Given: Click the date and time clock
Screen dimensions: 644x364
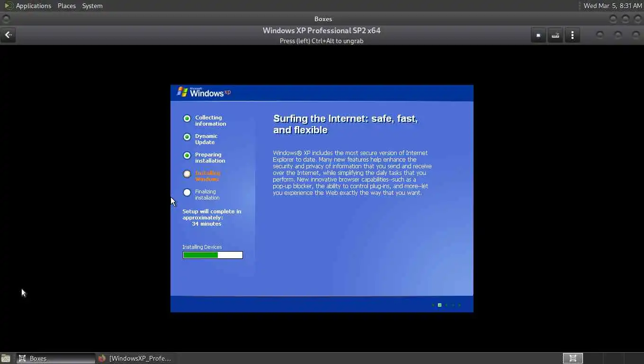Looking at the screenshot, I should 613,6.
